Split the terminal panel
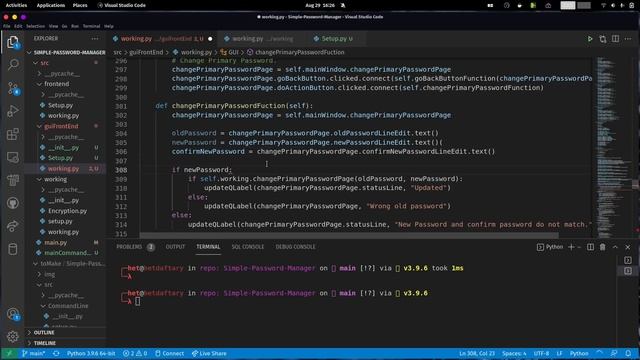This screenshot has height=360, width=640. click(x=590, y=247)
